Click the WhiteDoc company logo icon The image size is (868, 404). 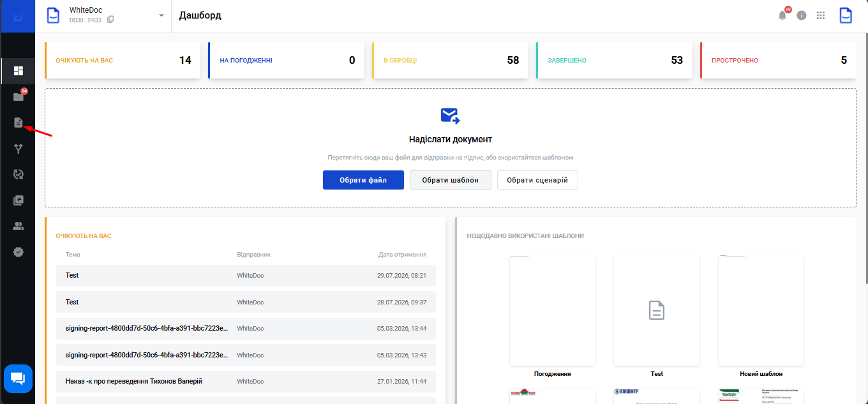[x=53, y=15]
